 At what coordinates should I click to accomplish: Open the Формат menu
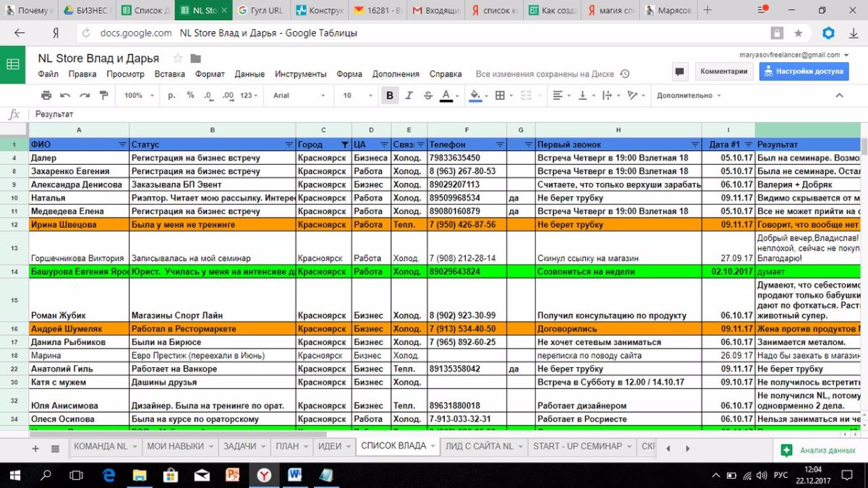click(x=210, y=74)
